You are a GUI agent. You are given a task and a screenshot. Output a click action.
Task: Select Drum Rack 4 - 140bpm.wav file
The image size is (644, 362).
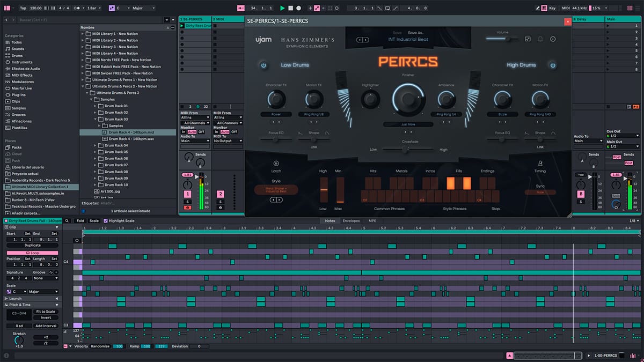(128, 138)
